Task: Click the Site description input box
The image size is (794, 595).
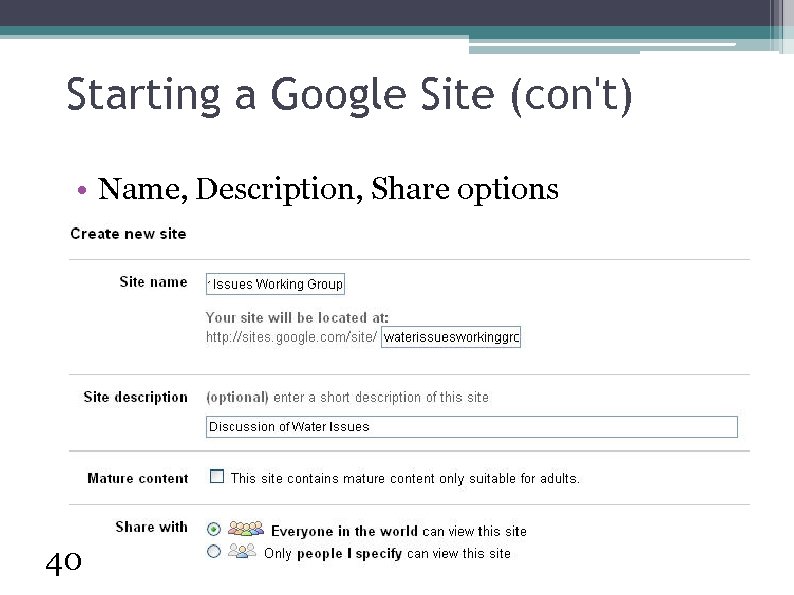Action: (471, 427)
